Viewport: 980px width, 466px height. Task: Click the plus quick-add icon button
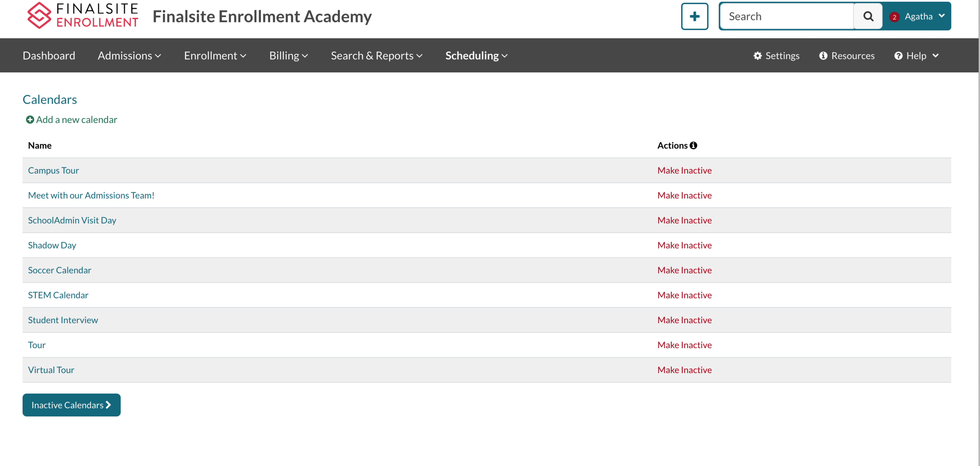pos(694,16)
